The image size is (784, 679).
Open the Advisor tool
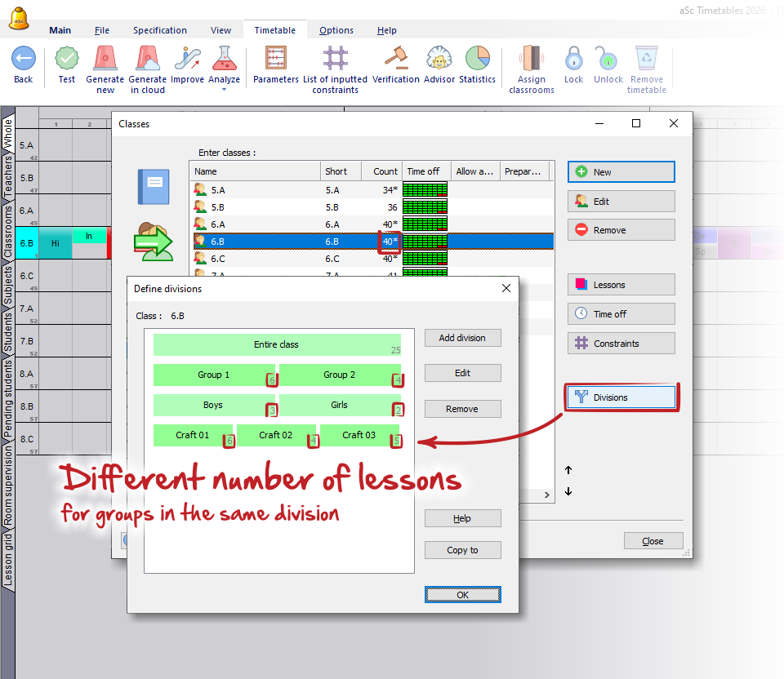pyautogui.click(x=439, y=60)
